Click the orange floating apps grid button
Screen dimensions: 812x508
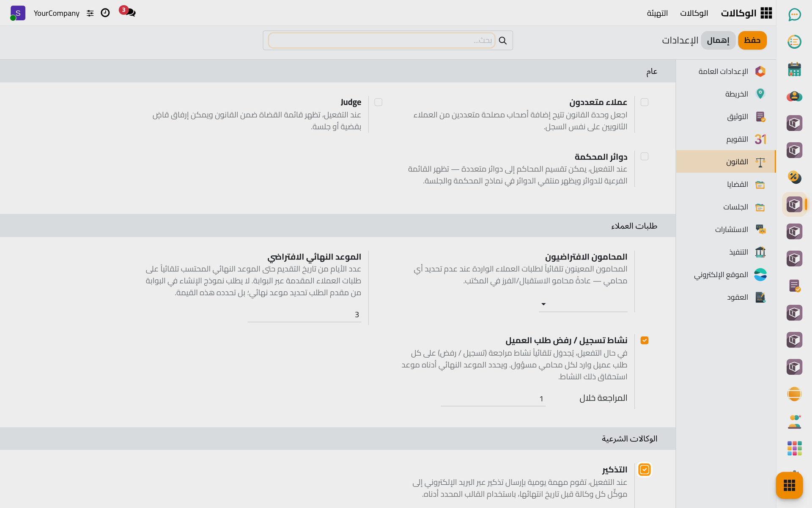[x=789, y=485]
